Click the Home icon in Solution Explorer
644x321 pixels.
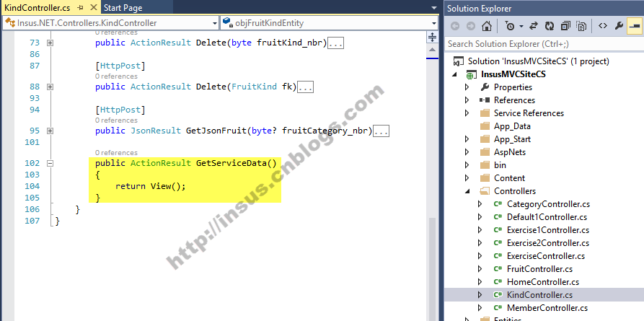pyautogui.click(x=488, y=26)
